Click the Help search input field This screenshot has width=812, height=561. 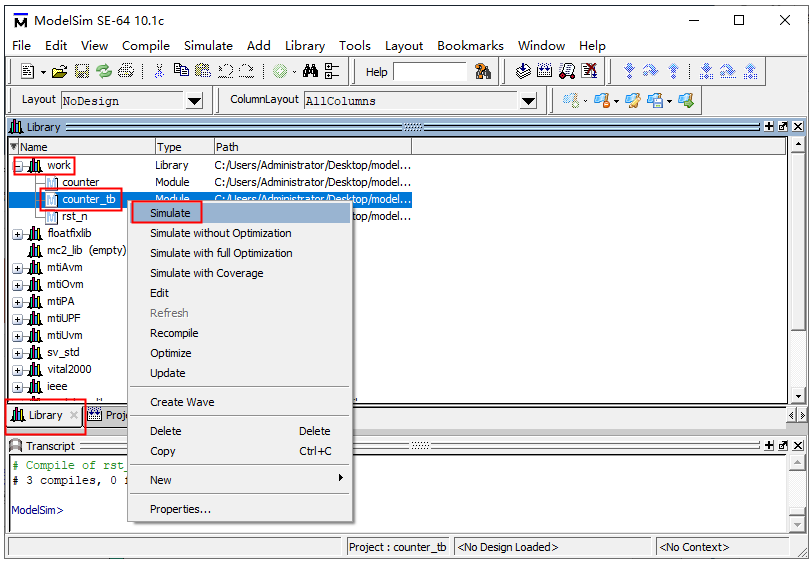[x=430, y=72]
